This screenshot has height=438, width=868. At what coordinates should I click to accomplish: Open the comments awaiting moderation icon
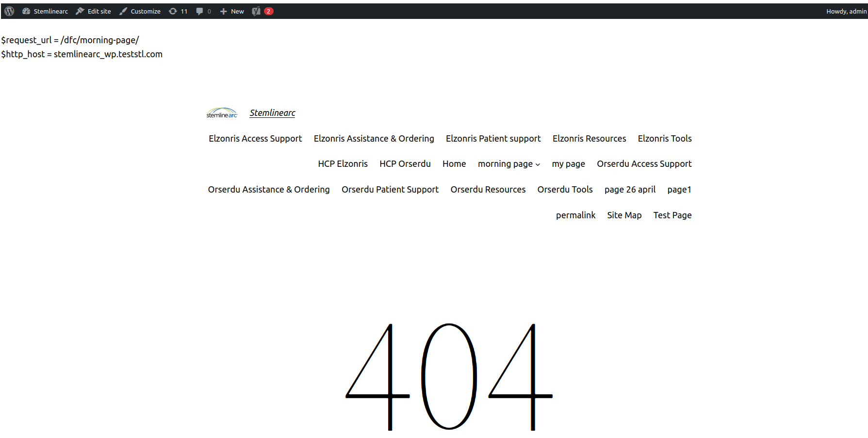tap(203, 11)
